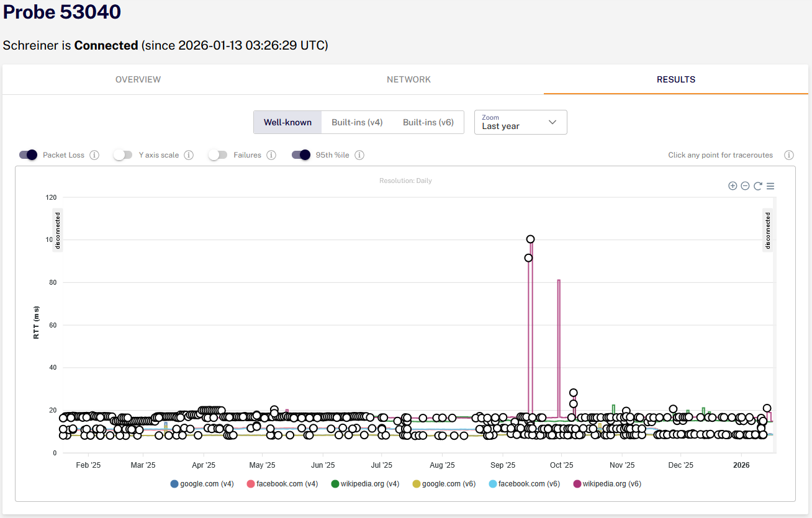Open the chart hamburger menu
Screen dimensions: 812x518
[770, 186]
